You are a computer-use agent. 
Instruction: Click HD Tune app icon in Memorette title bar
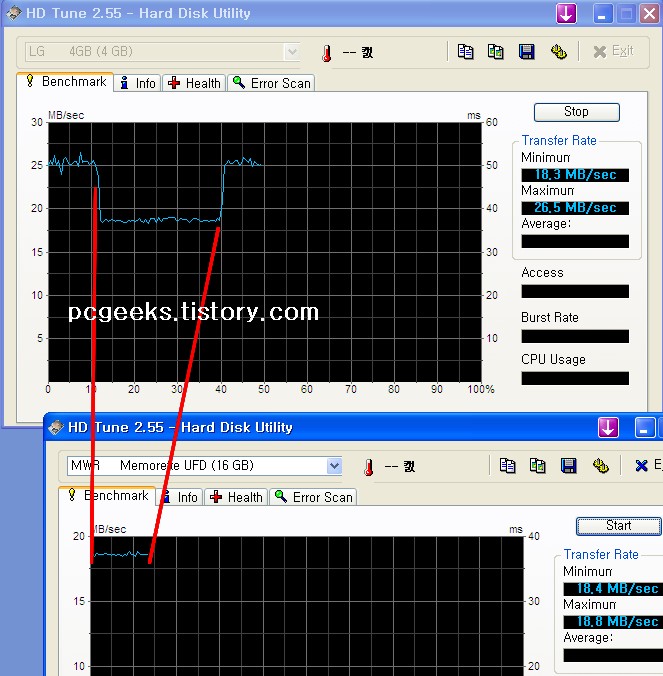pos(56,427)
